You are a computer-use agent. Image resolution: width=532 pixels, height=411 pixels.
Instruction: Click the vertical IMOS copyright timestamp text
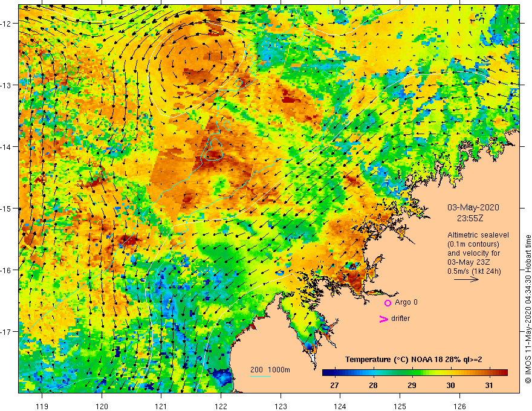tap(528, 309)
